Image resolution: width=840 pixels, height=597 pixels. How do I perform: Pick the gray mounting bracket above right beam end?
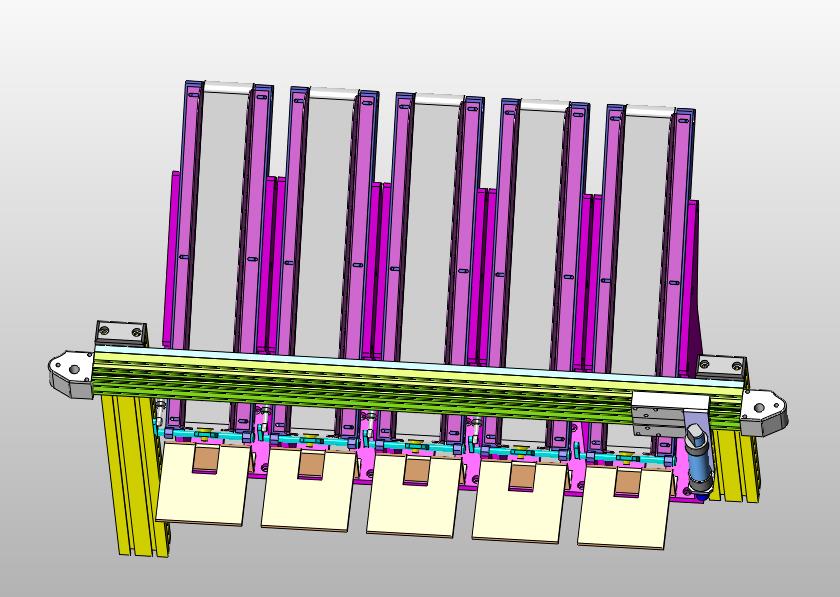pyautogui.click(x=722, y=367)
